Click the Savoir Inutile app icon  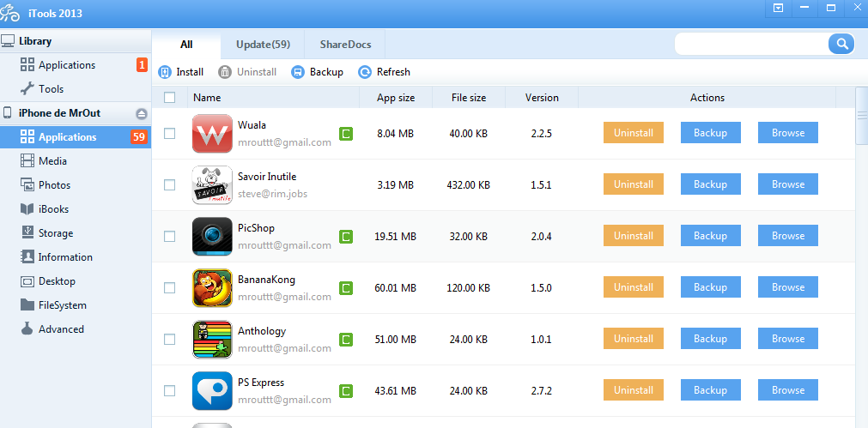click(212, 184)
